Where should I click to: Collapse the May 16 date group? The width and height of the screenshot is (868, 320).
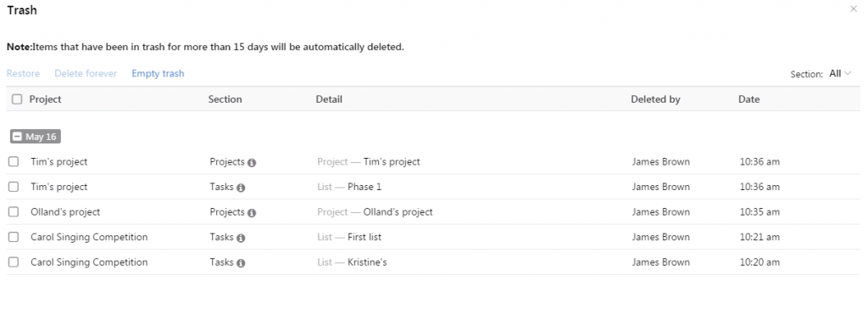click(17, 137)
